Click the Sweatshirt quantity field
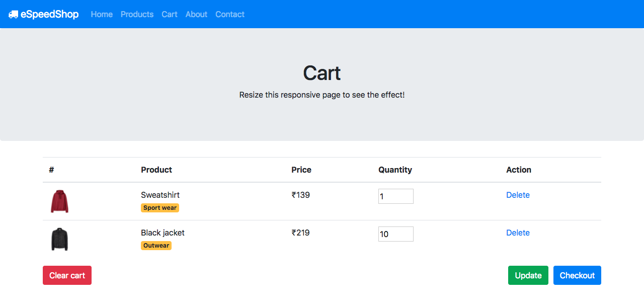 (395, 196)
